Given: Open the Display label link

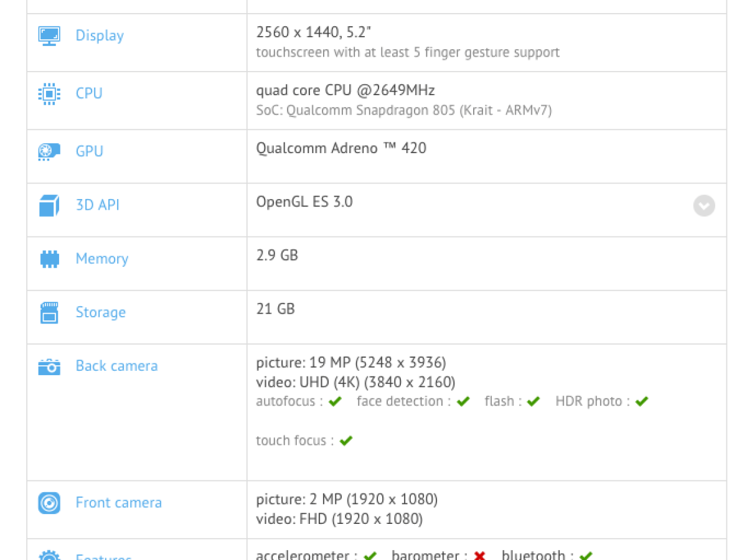Looking at the screenshot, I should pyautogui.click(x=100, y=35).
